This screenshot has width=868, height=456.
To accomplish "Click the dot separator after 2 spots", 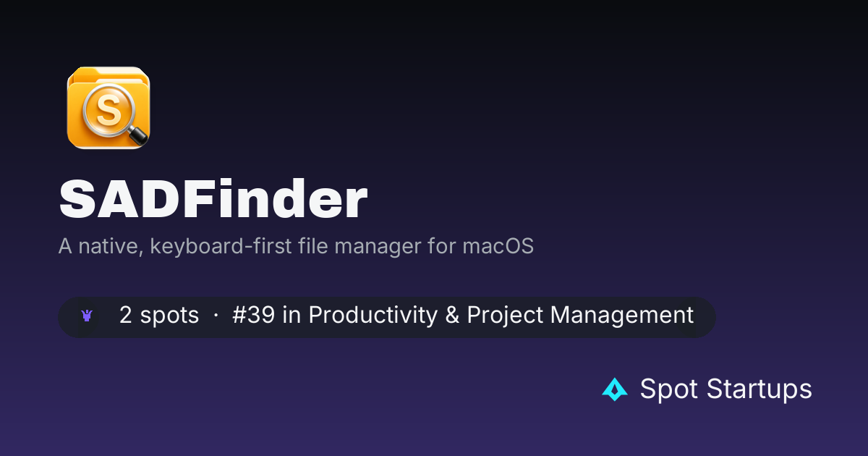I will pyautogui.click(x=216, y=316).
